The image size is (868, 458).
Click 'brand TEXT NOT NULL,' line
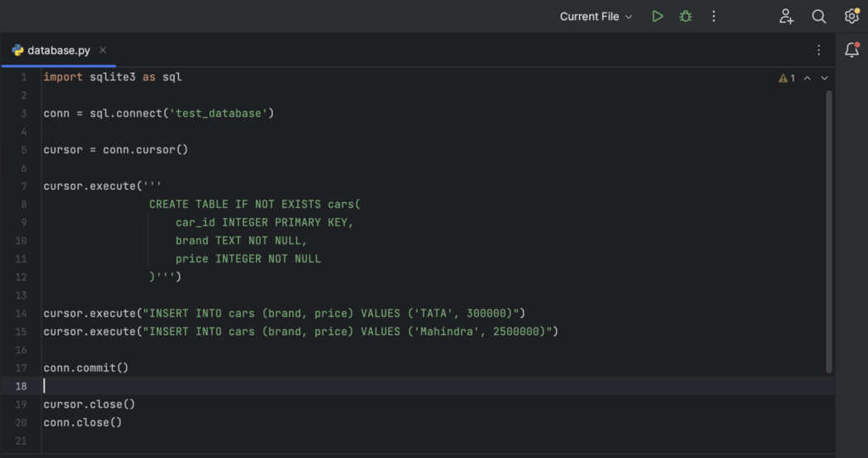[242, 241]
